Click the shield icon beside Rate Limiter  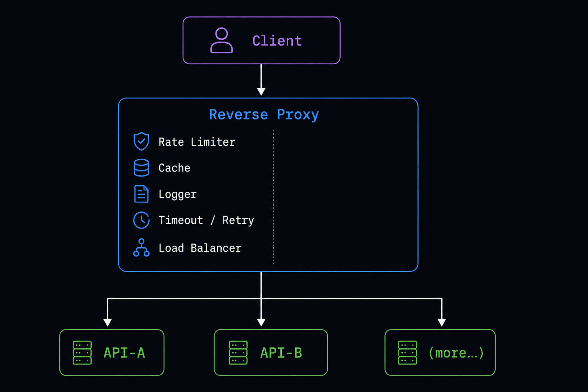141,141
